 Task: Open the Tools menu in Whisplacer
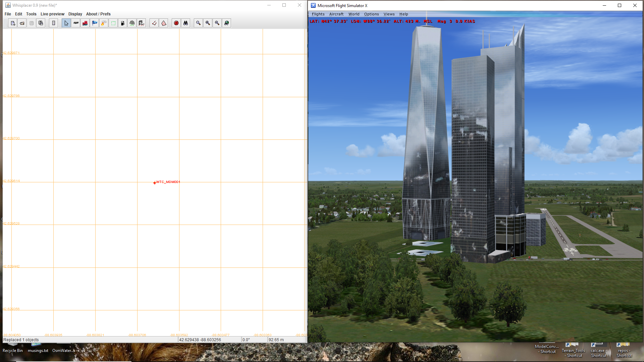[31, 14]
